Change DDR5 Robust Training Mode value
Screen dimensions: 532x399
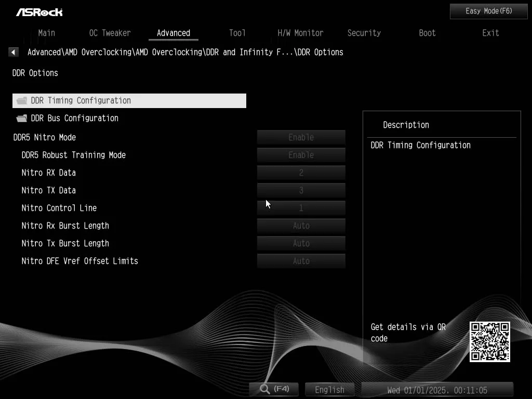[301, 155]
